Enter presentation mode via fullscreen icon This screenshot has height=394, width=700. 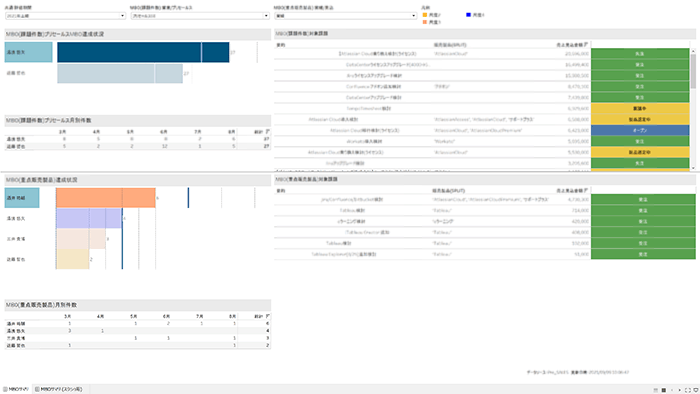click(688, 390)
